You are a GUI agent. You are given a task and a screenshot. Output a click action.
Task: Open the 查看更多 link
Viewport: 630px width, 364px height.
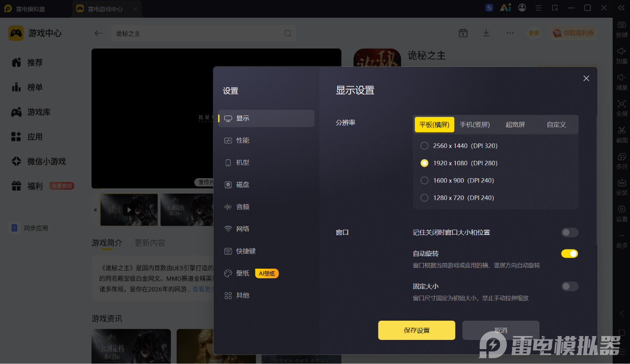(x=202, y=289)
